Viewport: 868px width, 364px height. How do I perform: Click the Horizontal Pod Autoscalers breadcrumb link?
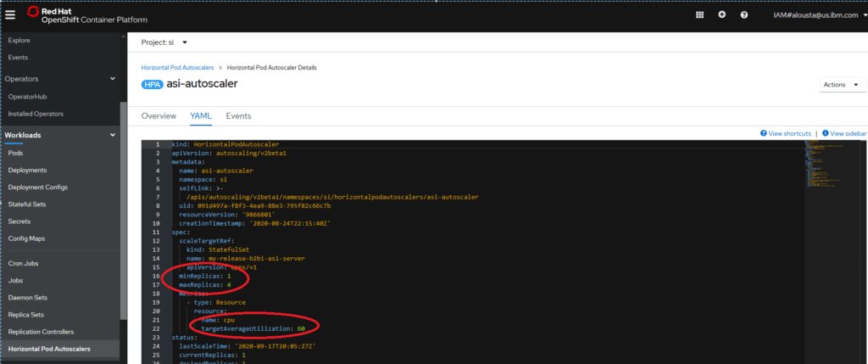tap(176, 67)
